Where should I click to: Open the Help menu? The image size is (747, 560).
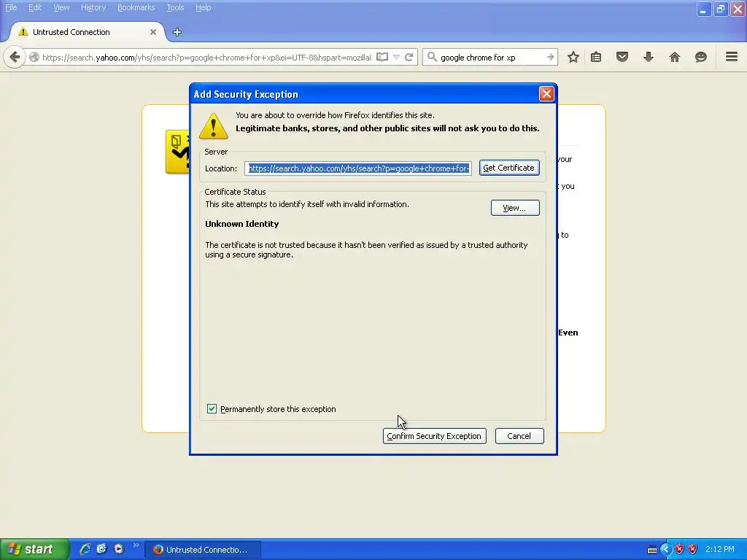point(203,7)
